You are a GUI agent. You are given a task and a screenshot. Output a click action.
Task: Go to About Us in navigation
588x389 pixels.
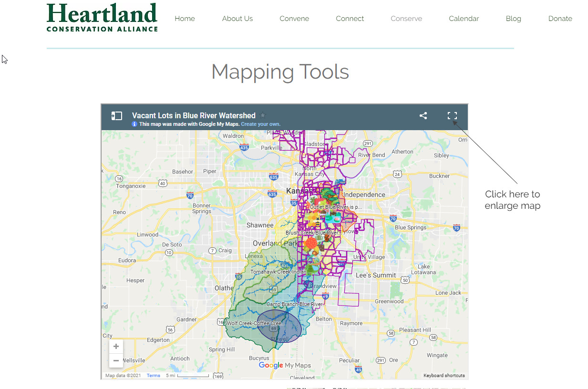click(237, 19)
